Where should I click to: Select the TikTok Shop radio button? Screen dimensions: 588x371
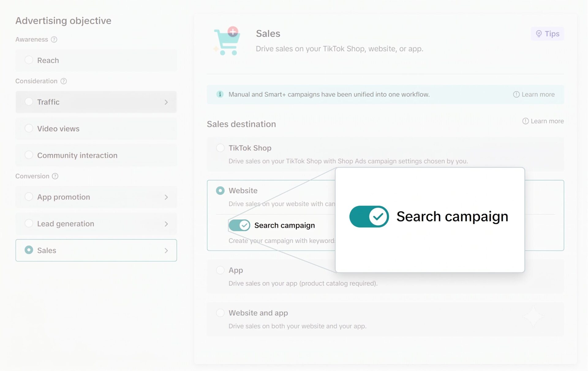220,148
